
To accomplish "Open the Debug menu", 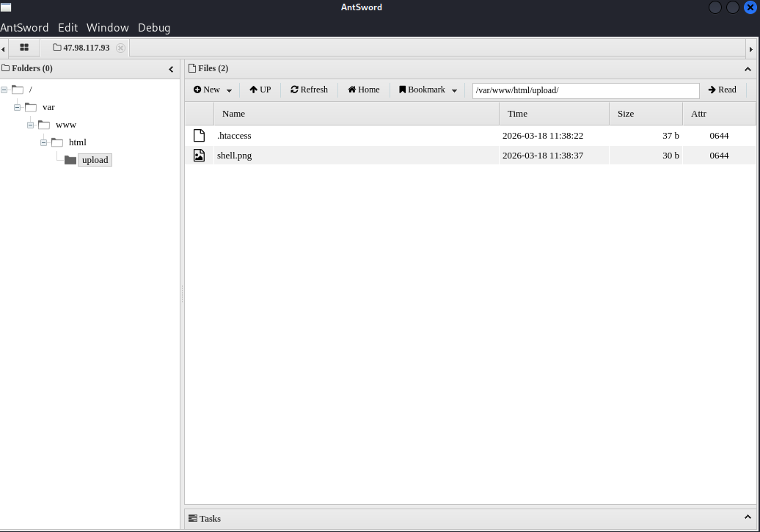I will click(x=154, y=28).
